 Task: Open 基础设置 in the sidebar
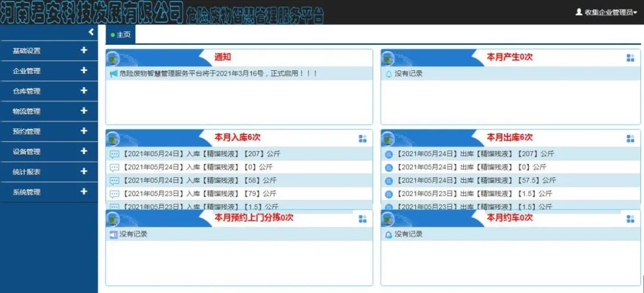[26, 51]
